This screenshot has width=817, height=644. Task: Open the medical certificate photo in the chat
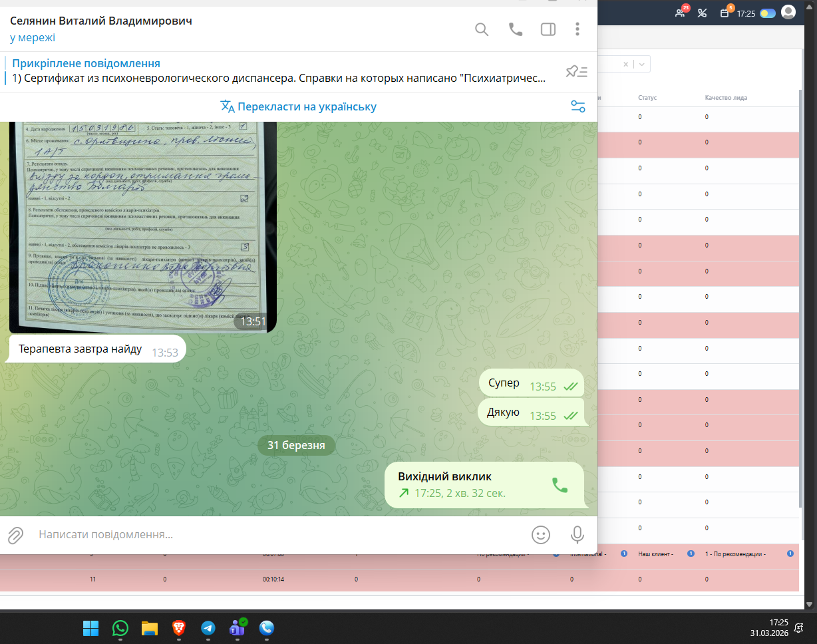(x=142, y=226)
